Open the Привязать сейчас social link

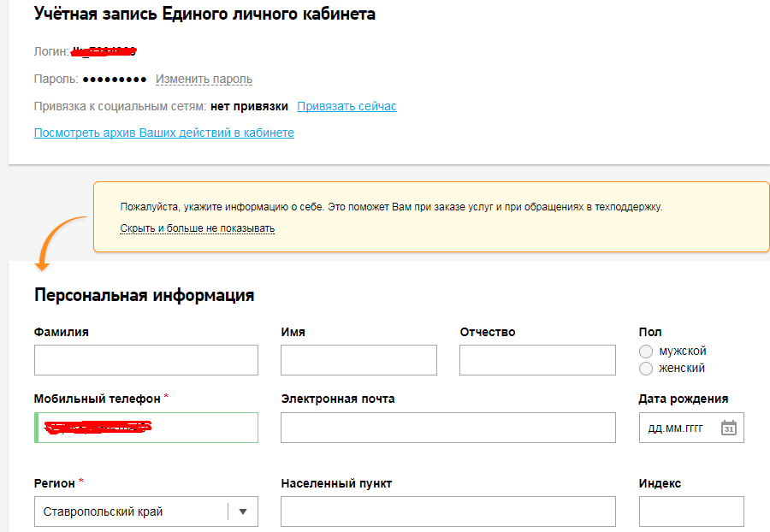[346, 106]
